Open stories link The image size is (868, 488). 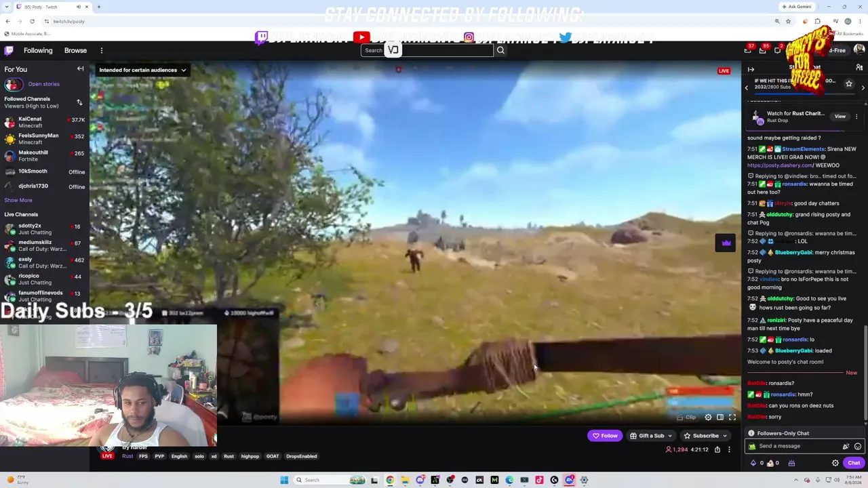(43, 84)
